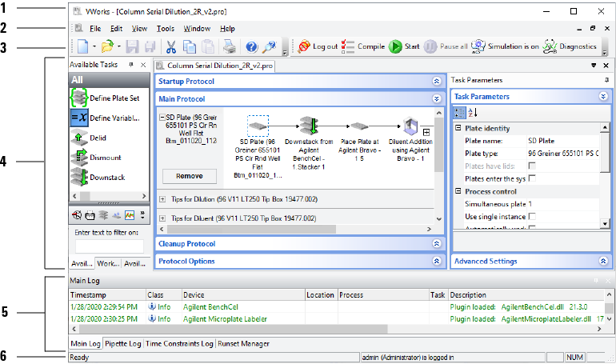Click the Open folder toolbar icon
Image resolution: width=616 pixels, height=364 pixels.
[x=107, y=46]
